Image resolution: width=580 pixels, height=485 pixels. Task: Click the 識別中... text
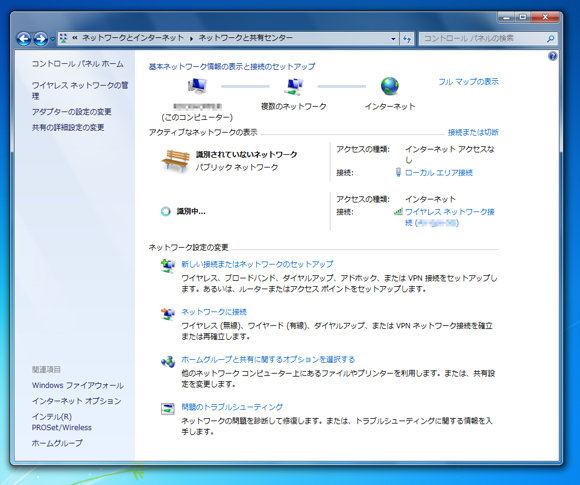tap(191, 211)
